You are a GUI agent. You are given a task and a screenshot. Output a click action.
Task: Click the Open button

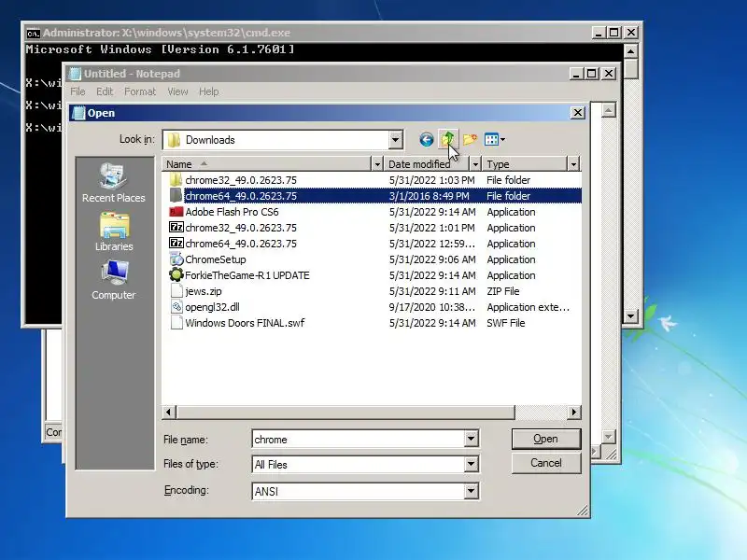(546, 439)
